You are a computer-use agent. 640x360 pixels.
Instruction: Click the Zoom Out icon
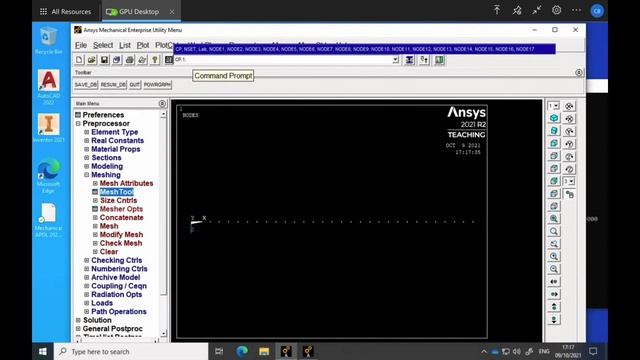click(x=554, y=269)
